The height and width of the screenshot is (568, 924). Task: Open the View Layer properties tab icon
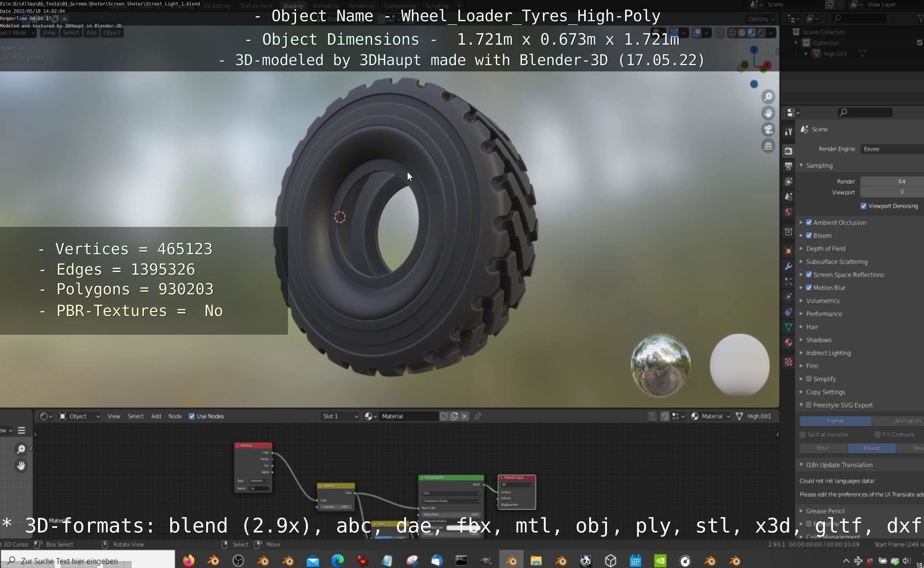pyautogui.click(x=788, y=181)
